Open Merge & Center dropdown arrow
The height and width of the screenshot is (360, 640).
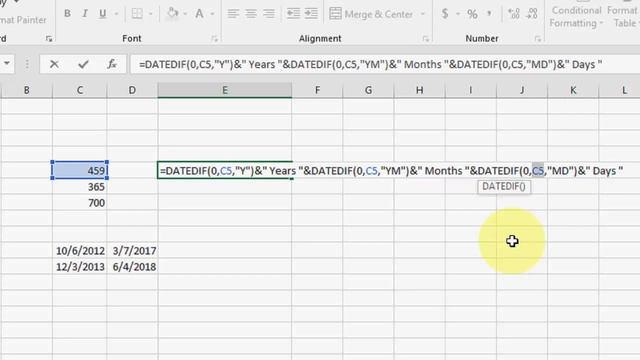point(422,14)
